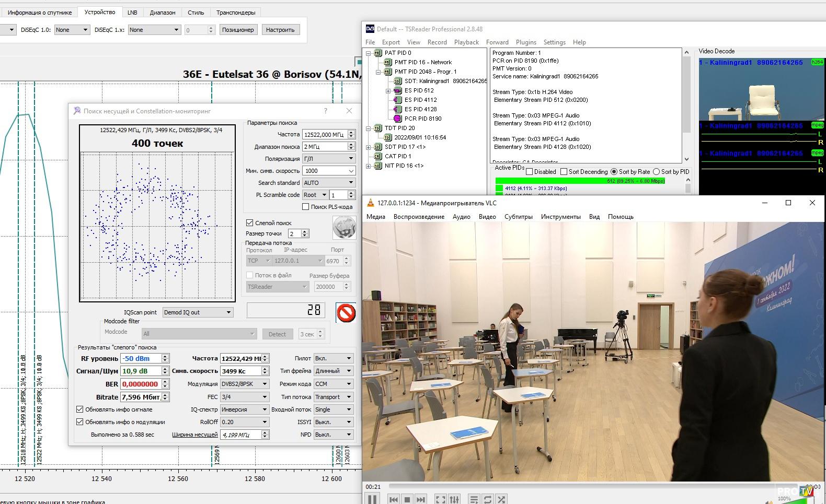
Task: Click the VLC playback seek bar
Action: [575, 487]
